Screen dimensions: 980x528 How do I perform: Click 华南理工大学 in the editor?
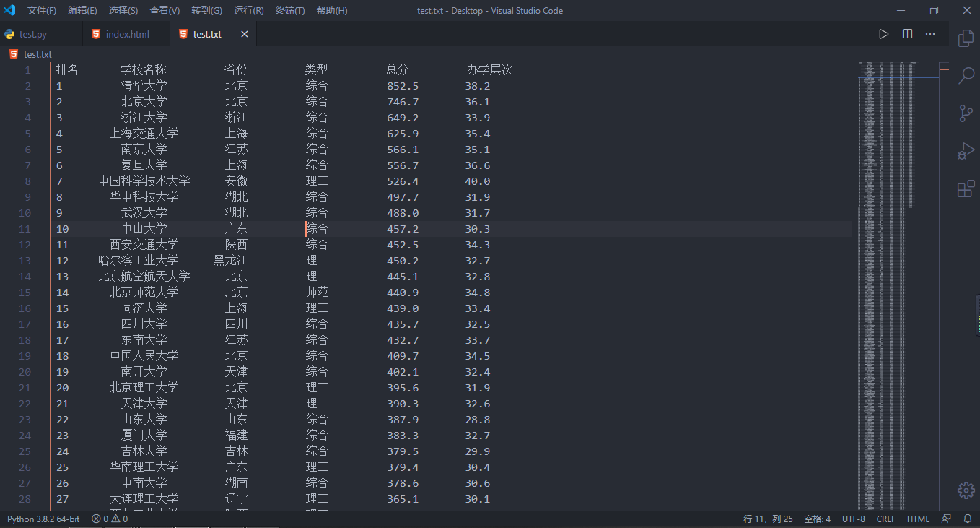point(144,467)
